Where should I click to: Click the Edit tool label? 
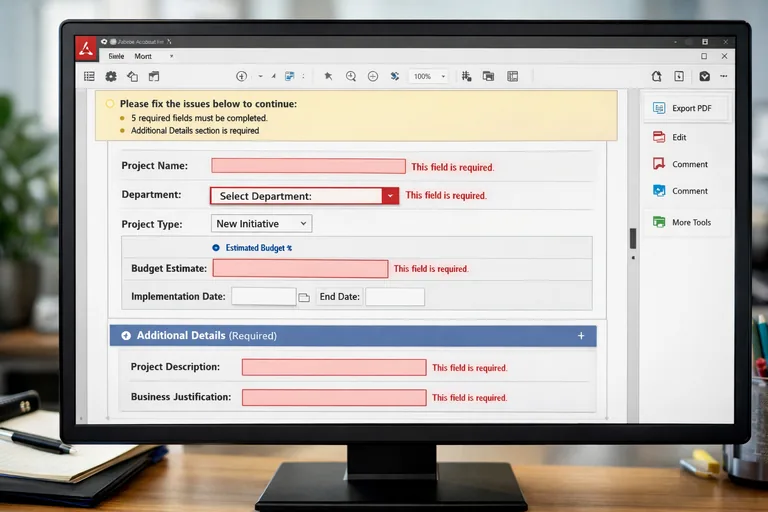pos(679,137)
